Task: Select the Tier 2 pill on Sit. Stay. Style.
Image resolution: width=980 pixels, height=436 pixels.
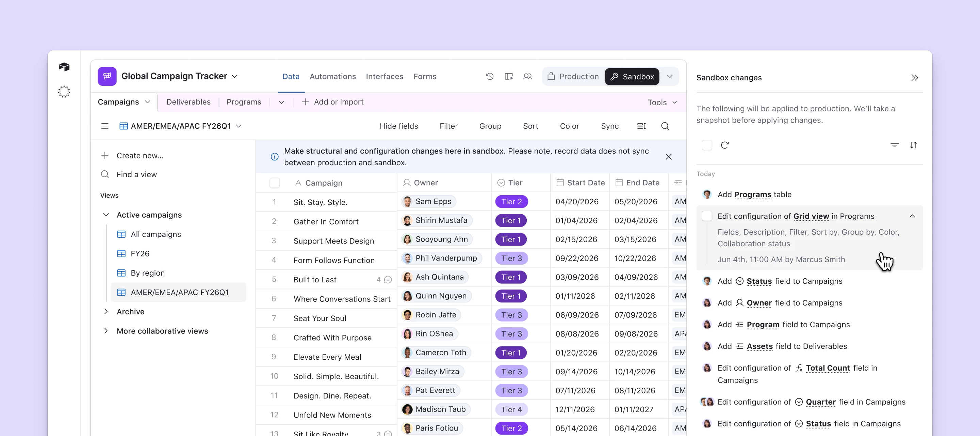Action: [x=511, y=201]
